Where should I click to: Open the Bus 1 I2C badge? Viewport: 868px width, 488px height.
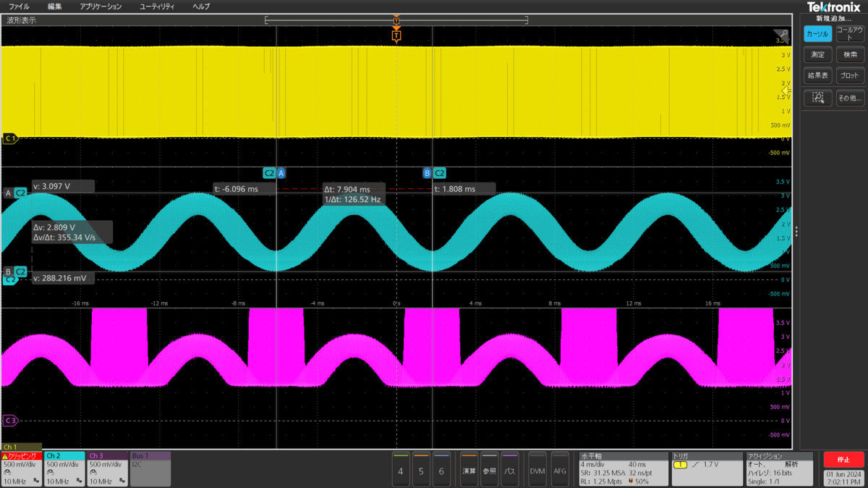(x=150, y=469)
